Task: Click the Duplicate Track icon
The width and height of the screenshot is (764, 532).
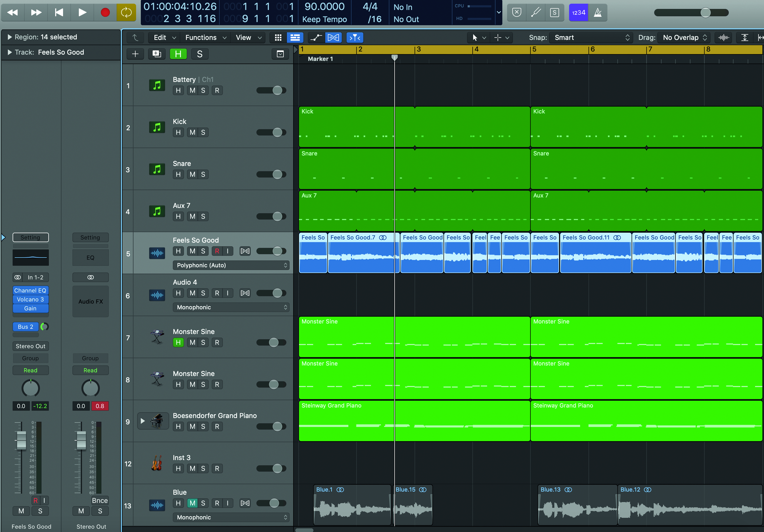Action: click(156, 54)
